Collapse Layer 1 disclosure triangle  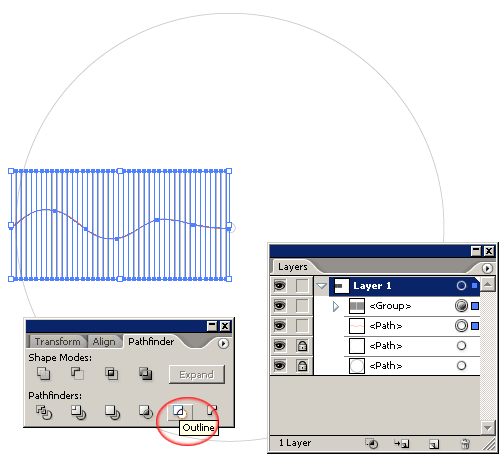[x=321, y=286]
